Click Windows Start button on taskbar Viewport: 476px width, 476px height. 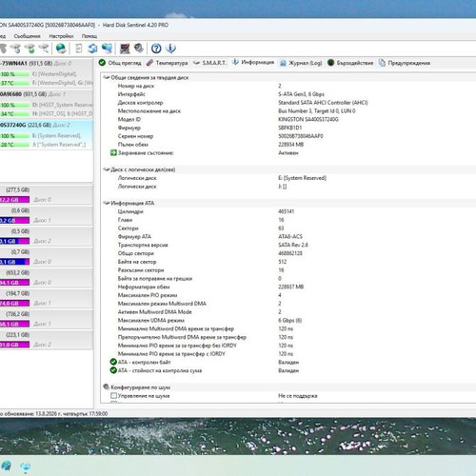click(7, 466)
